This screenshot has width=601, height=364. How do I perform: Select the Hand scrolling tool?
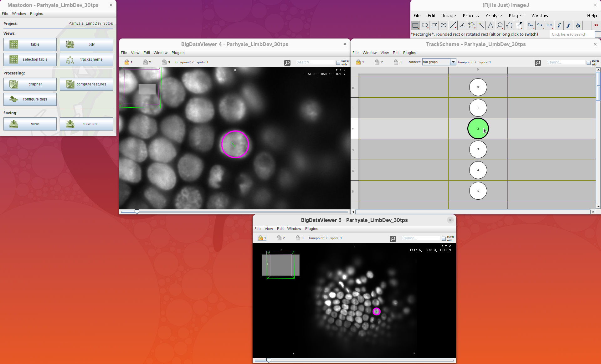pyautogui.click(x=509, y=25)
